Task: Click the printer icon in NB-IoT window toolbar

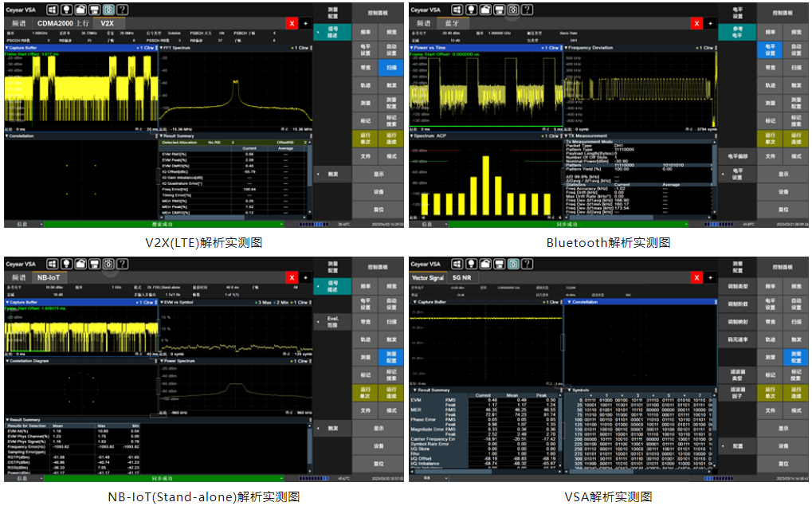Action: (94, 264)
